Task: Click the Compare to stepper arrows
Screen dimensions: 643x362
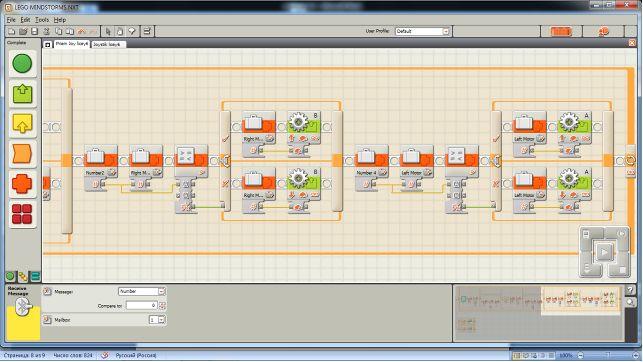Action: click(162, 305)
